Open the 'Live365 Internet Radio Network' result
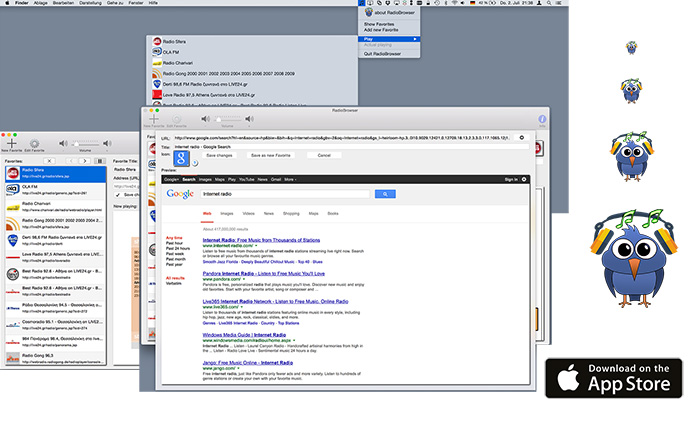 (x=275, y=302)
